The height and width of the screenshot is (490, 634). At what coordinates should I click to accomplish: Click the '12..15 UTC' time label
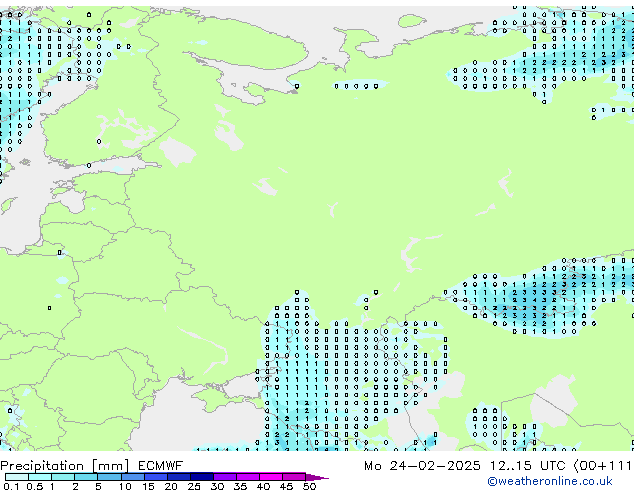pyautogui.click(x=527, y=466)
